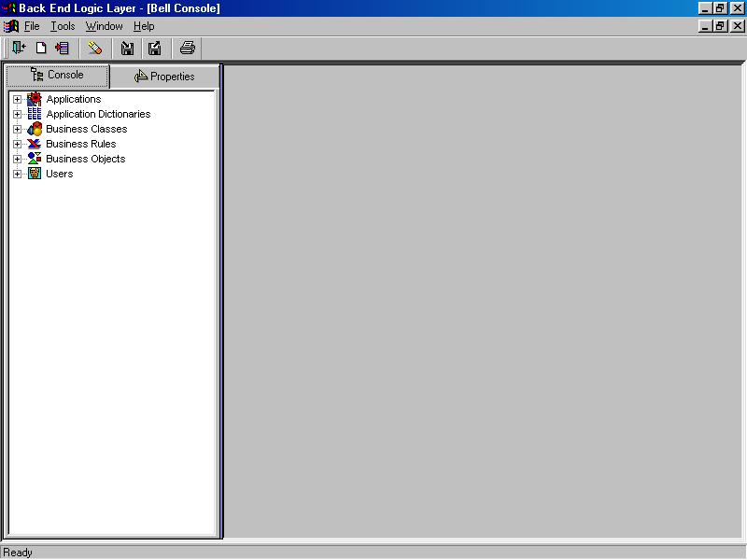Switch to the Console tab
Screen dimensions: 747x560
[x=58, y=76]
